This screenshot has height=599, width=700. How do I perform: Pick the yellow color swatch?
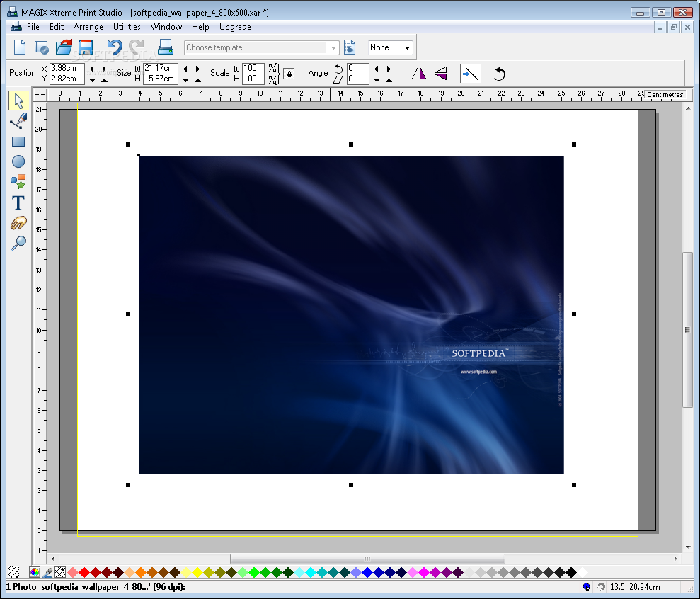(197, 572)
